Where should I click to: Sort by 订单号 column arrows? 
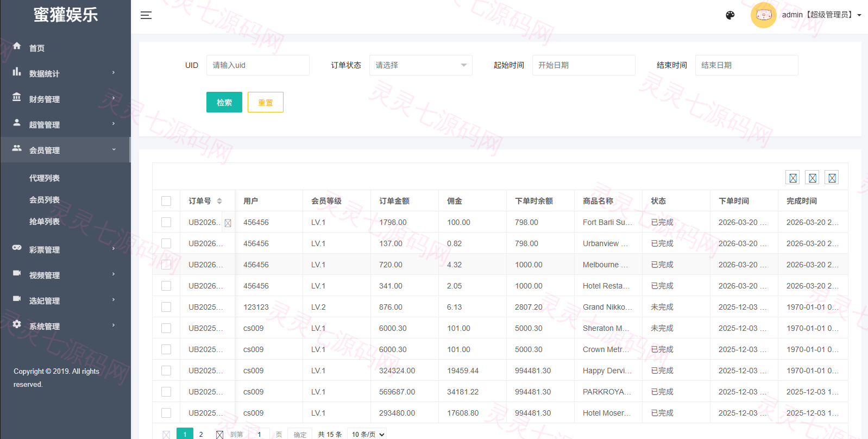(x=219, y=201)
